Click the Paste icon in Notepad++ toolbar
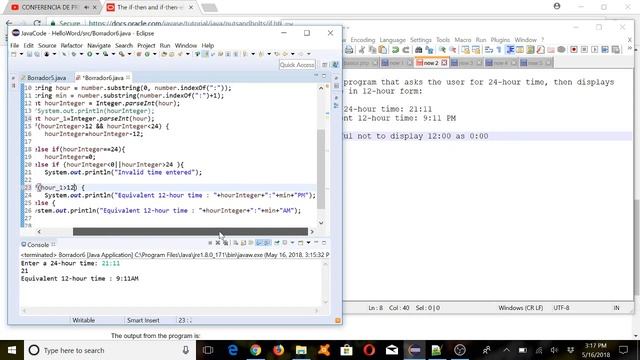 [382, 50]
